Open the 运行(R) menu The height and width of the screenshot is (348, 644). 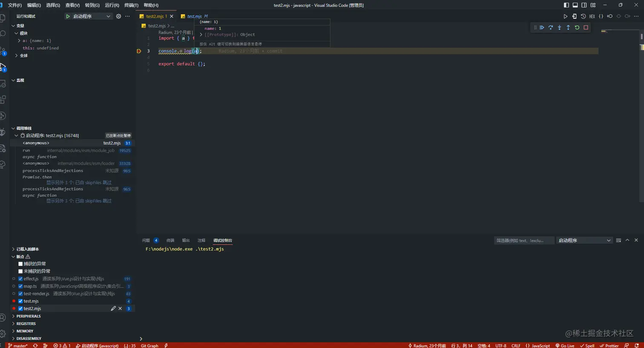(x=112, y=5)
